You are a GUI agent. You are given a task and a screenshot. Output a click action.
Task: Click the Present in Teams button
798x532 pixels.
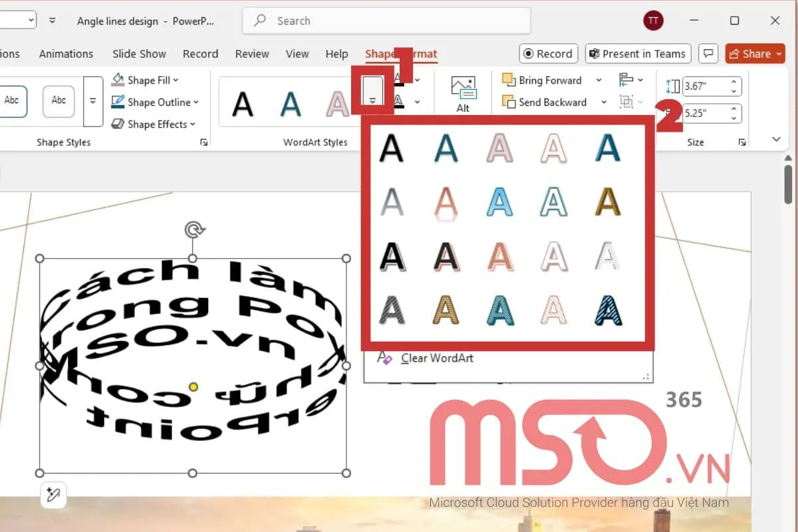(638, 54)
